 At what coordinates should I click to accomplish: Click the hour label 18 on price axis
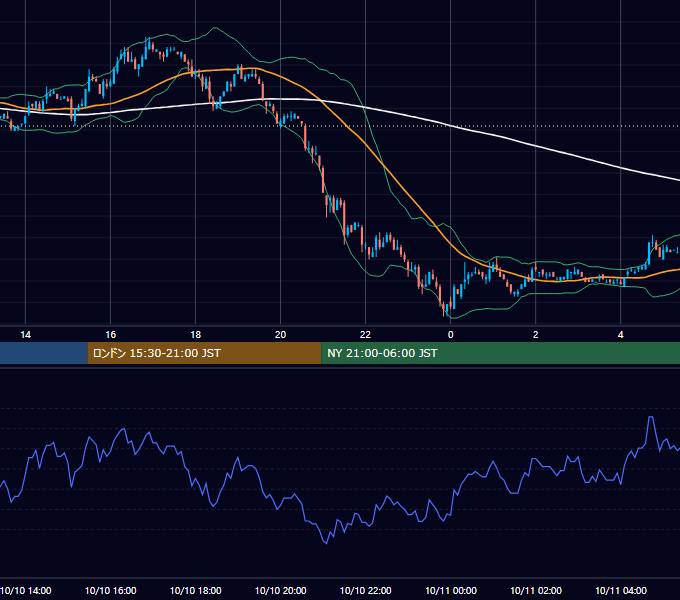tap(196, 335)
